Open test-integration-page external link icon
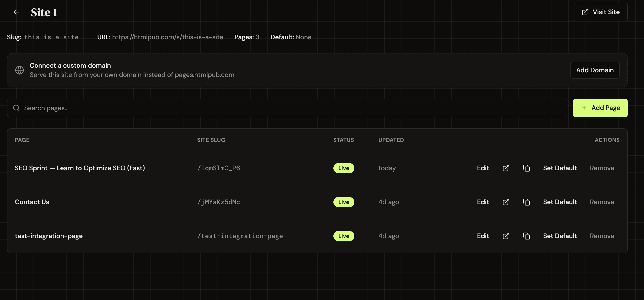The image size is (644, 300). point(506,236)
